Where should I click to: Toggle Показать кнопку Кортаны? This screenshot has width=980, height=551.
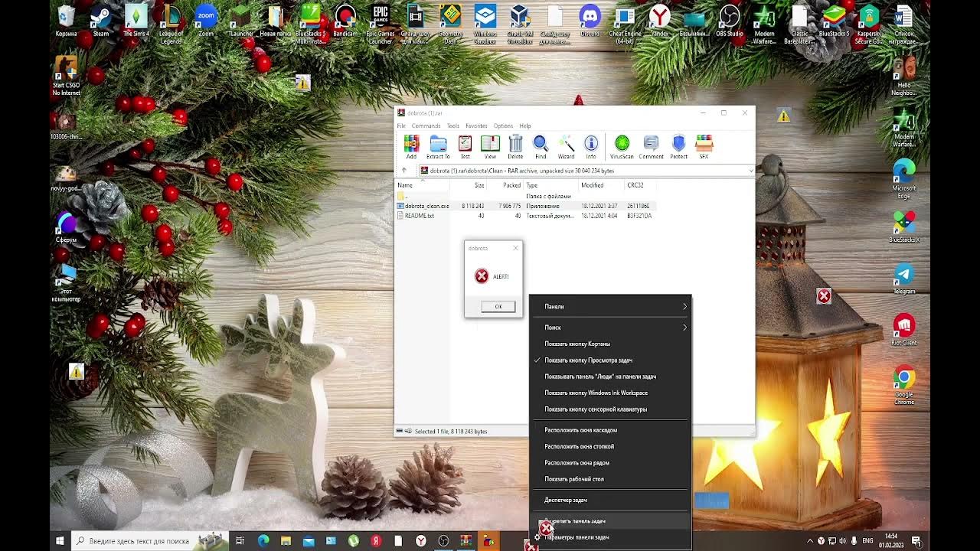(x=610, y=344)
